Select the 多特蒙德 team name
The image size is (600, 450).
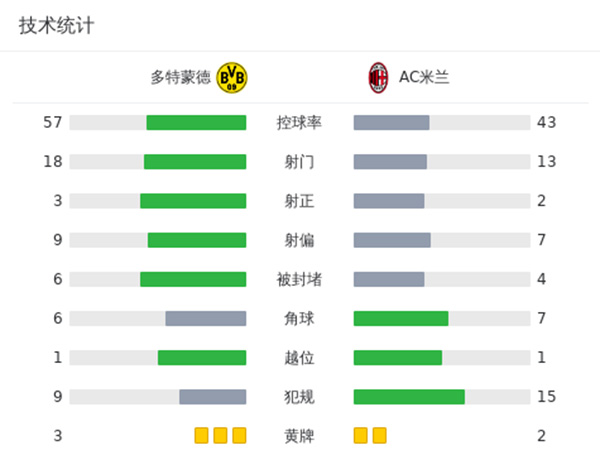click(181, 77)
